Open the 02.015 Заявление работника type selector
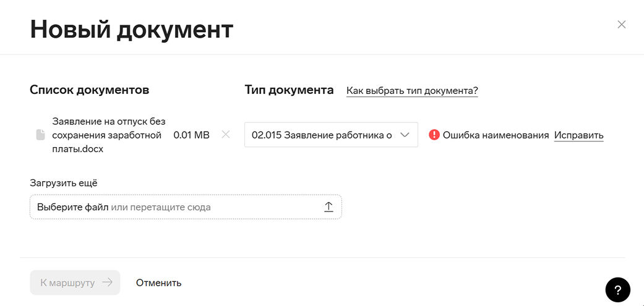The width and height of the screenshot is (644, 306). click(331, 135)
